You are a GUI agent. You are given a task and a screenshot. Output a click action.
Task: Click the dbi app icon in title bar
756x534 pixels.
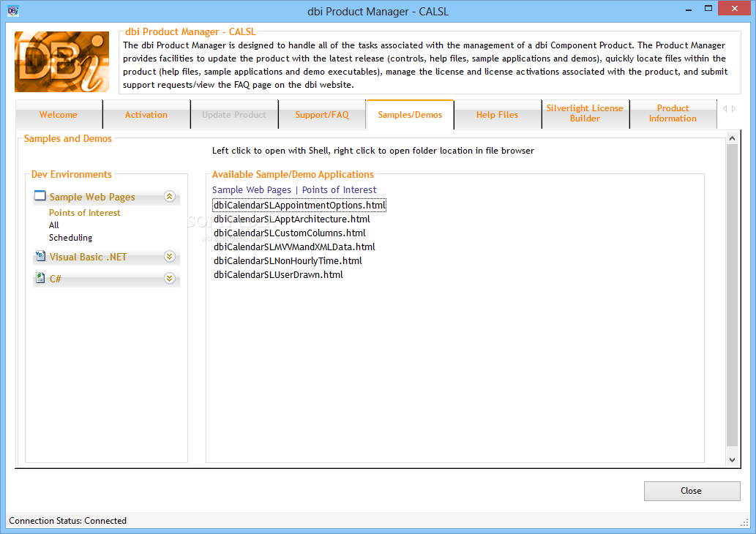13,10
